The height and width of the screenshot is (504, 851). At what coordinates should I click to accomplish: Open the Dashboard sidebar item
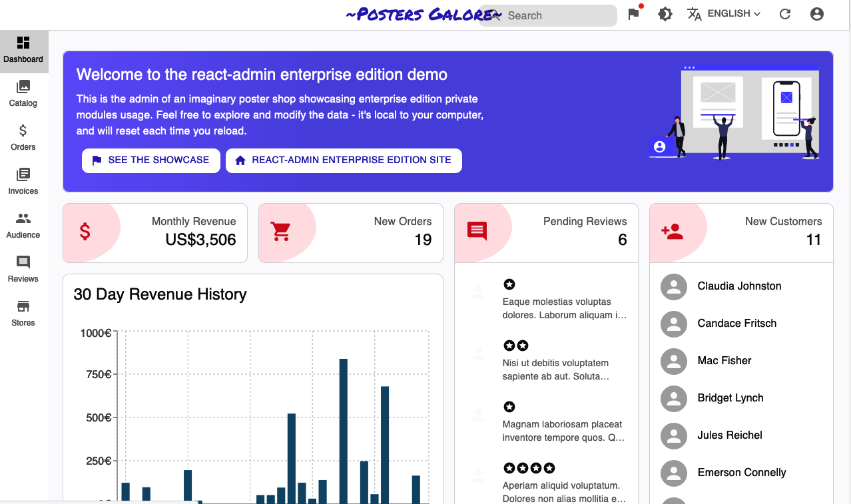[23, 51]
